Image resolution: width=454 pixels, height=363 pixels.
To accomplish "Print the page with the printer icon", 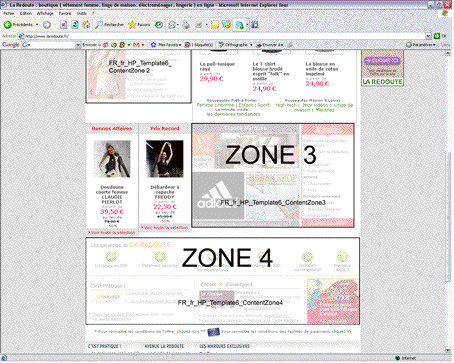I will [x=186, y=25].
